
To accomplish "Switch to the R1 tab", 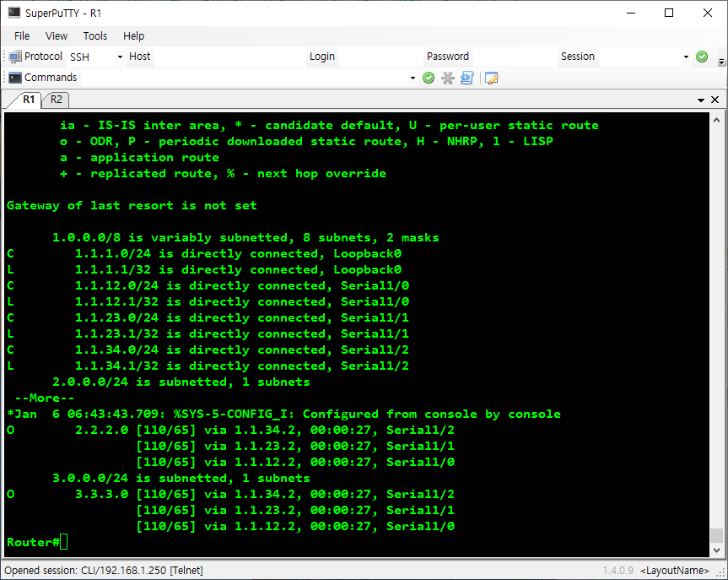I will tap(29, 100).
